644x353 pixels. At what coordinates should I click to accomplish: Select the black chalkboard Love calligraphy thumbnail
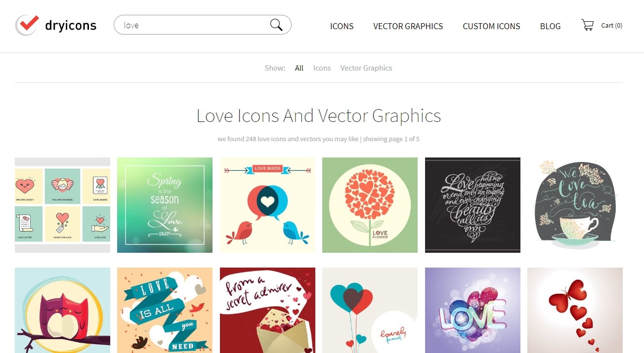pos(472,205)
